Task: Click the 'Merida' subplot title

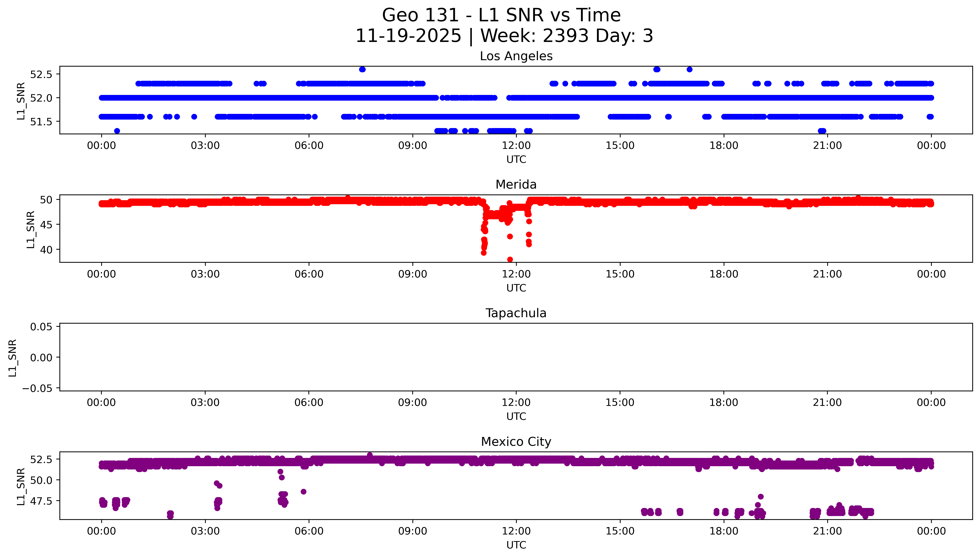Action: pyautogui.click(x=516, y=184)
